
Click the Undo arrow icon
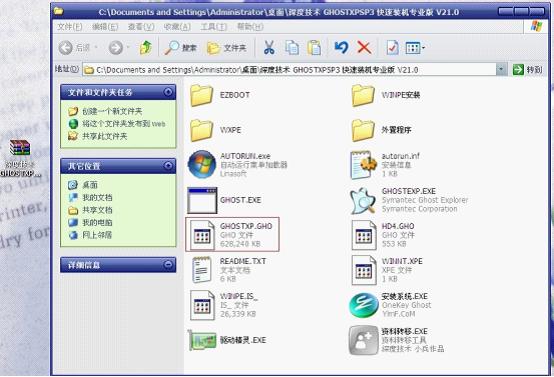341,47
